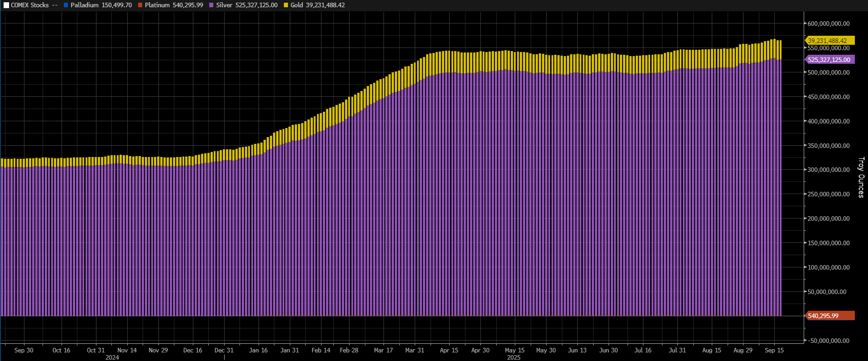Click the -50,000,000.00 y-axis label

828,341
